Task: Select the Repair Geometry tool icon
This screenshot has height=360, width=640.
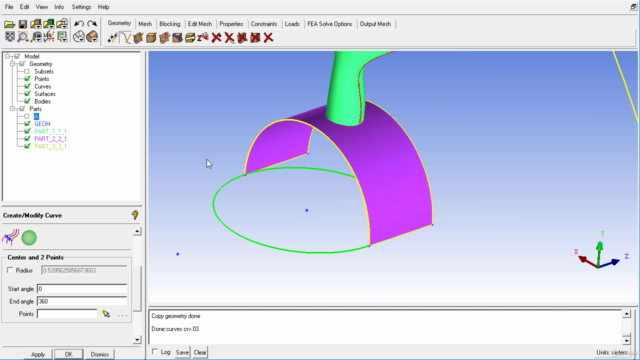Action: click(x=177, y=38)
